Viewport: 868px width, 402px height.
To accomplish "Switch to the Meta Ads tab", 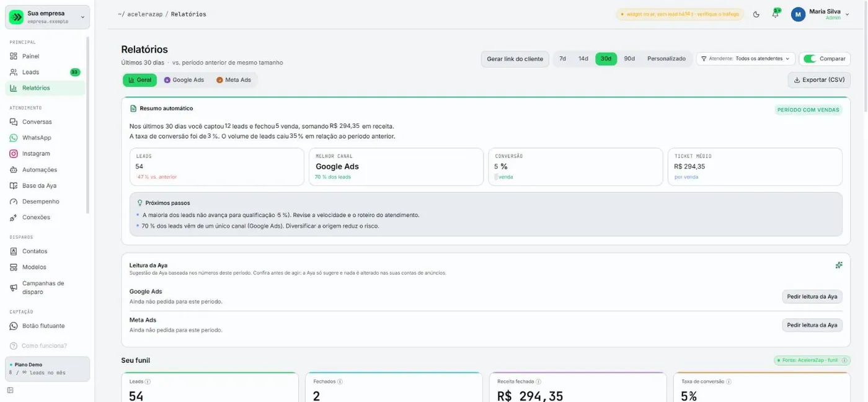I will (x=234, y=80).
